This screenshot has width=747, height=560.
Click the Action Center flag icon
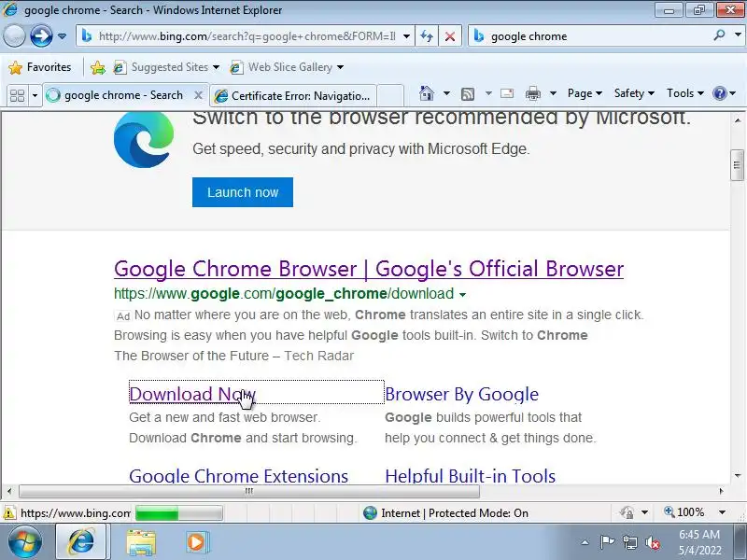607,542
